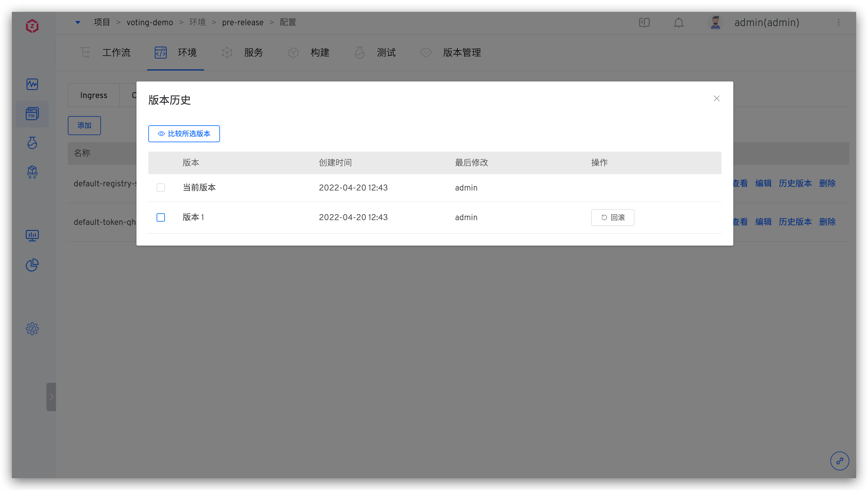Open the vertical dots user menu
Viewport: 868px width, 490px height.
coord(839,23)
